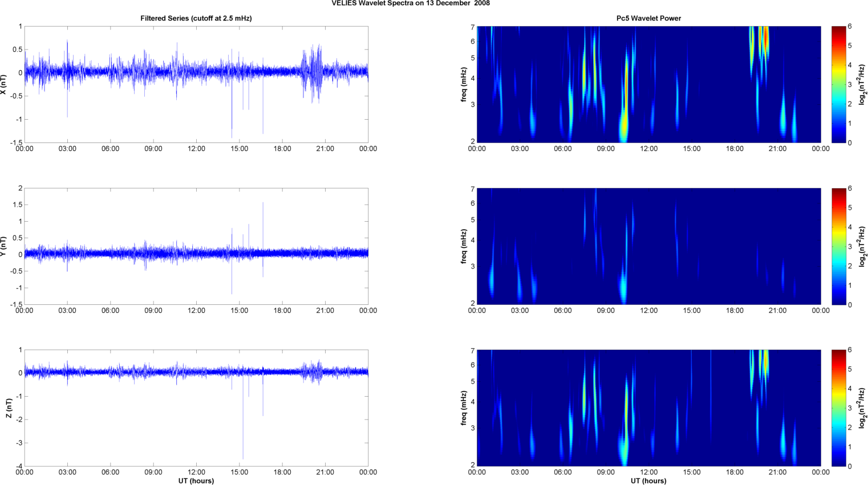Click the Y (nT) axis label
868x485 pixels.
4,246
